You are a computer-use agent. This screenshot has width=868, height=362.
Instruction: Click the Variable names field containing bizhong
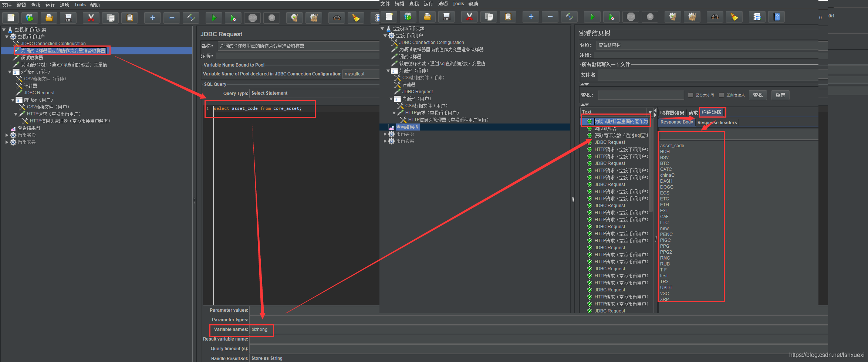click(538, 329)
